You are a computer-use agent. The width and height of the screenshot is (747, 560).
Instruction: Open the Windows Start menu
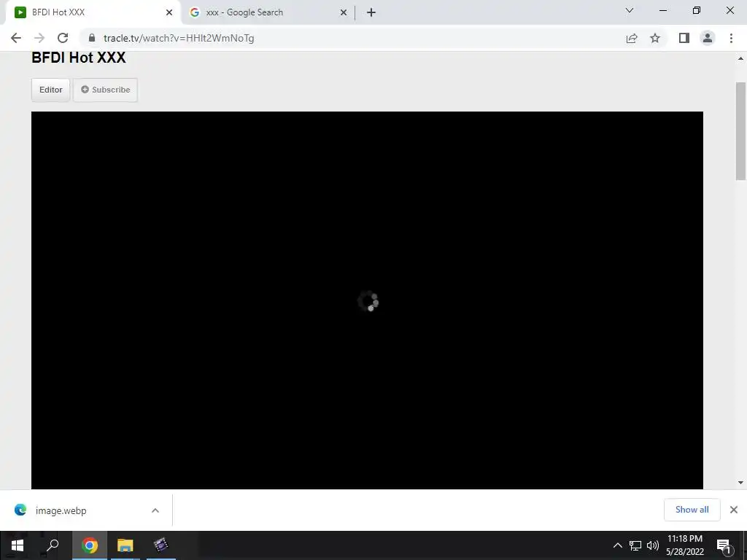pos(18,545)
